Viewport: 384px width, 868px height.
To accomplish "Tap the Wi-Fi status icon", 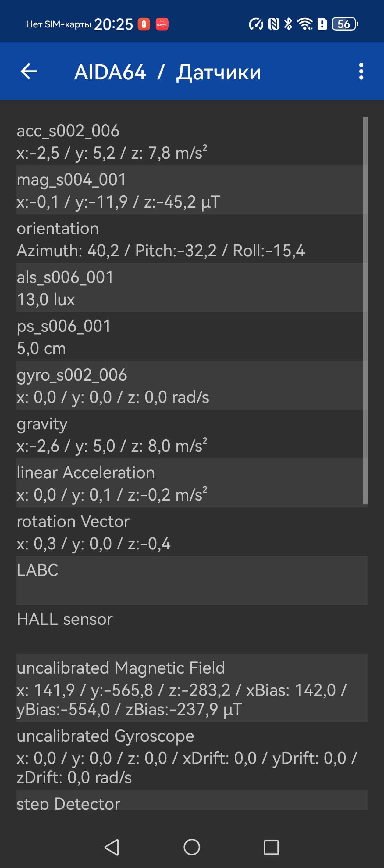I will click(x=304, y=24).
